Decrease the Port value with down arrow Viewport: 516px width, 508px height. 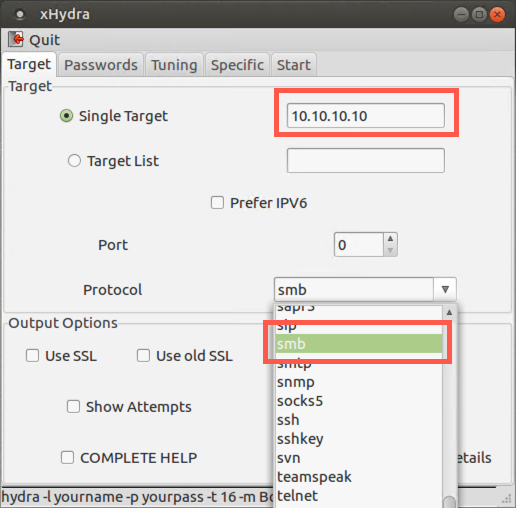pyautogui.click(x=390, y=250)
